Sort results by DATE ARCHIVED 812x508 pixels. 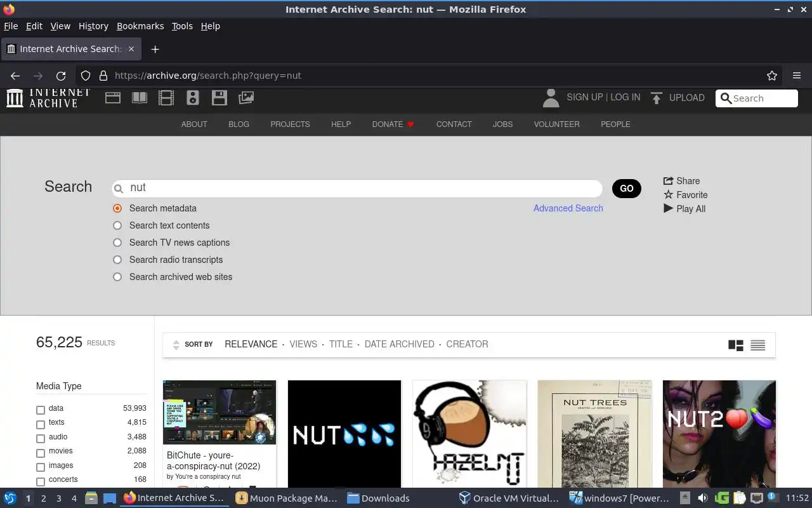tap(400, 344)
